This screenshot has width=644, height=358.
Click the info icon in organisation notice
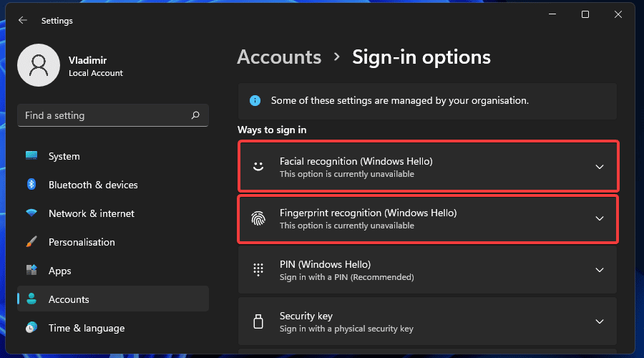tap(255, 101)
